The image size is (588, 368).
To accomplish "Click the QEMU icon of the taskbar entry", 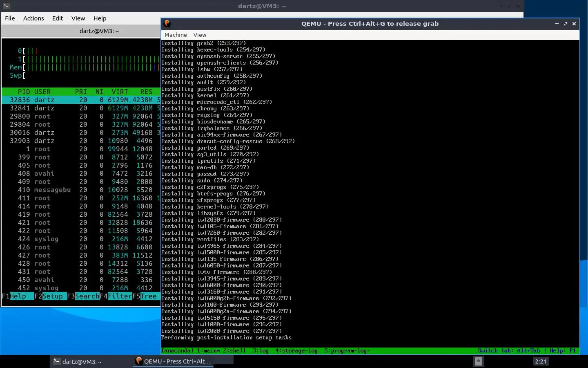I will click(x=139, y=361).
